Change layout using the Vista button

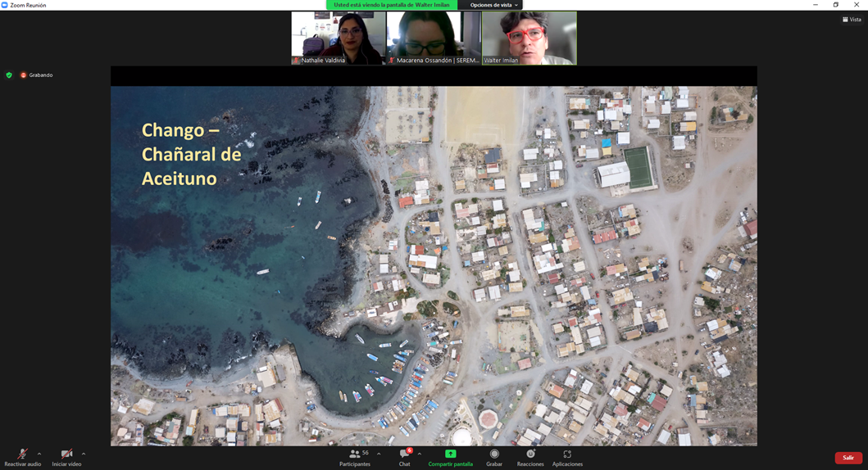coord(852,20)
